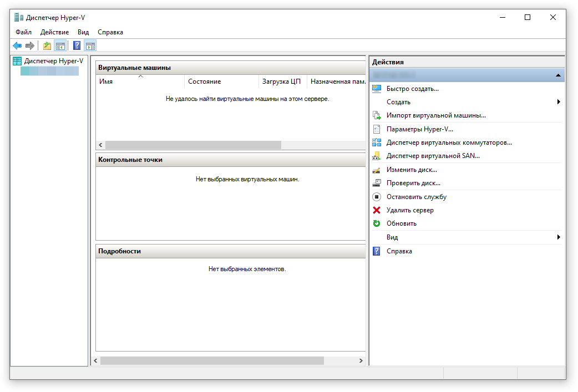Screen dimensions: 578x392
Task: Click the gray Forward arrow toolbar icon
Action: tap(30, 45)
